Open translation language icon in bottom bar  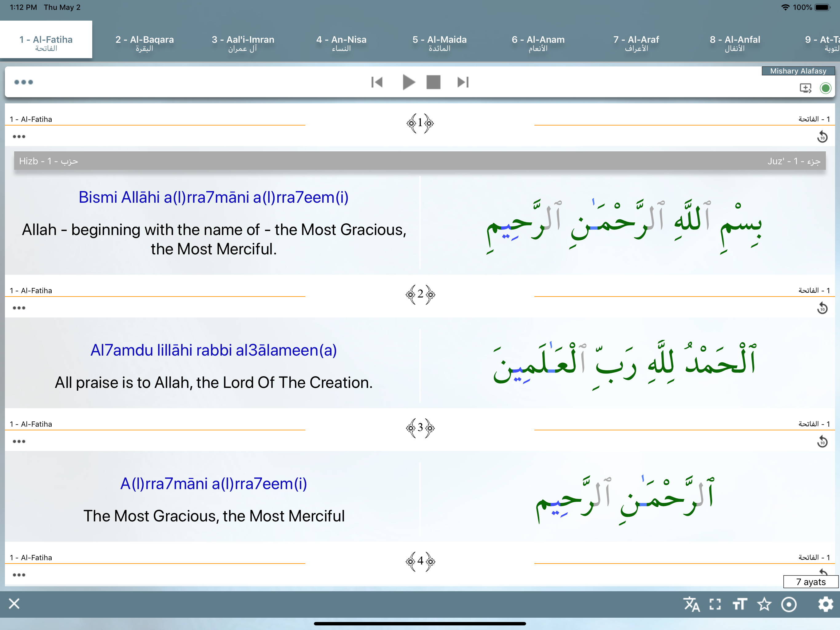(691, 604)
